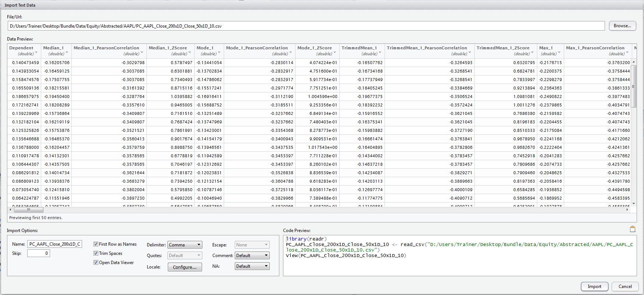This screenshot has width=644, height=295.
Task: Select cell -0.16205706 in Median_1 column
Action: [x=57, y=63]
